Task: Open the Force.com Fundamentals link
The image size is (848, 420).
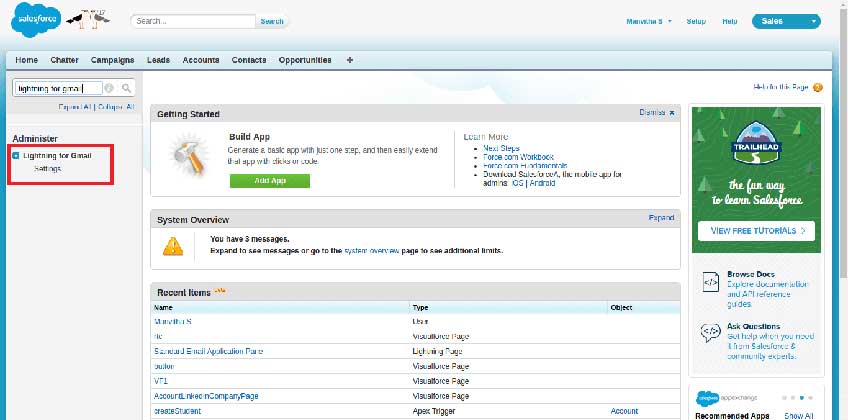Action: 525,165
